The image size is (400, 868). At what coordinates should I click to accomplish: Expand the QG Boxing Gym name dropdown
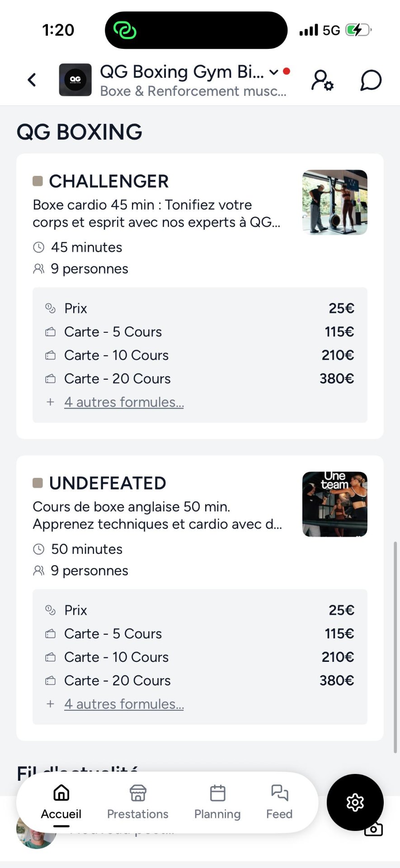tap(273, 72)
